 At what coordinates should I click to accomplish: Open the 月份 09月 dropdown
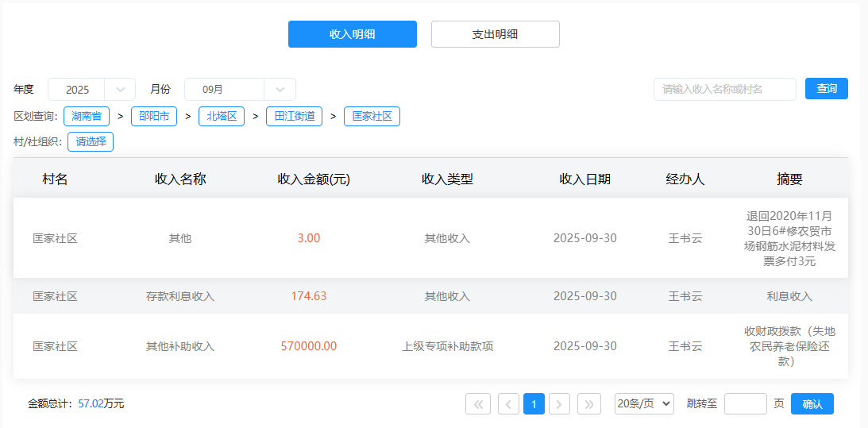coord(280,89)
